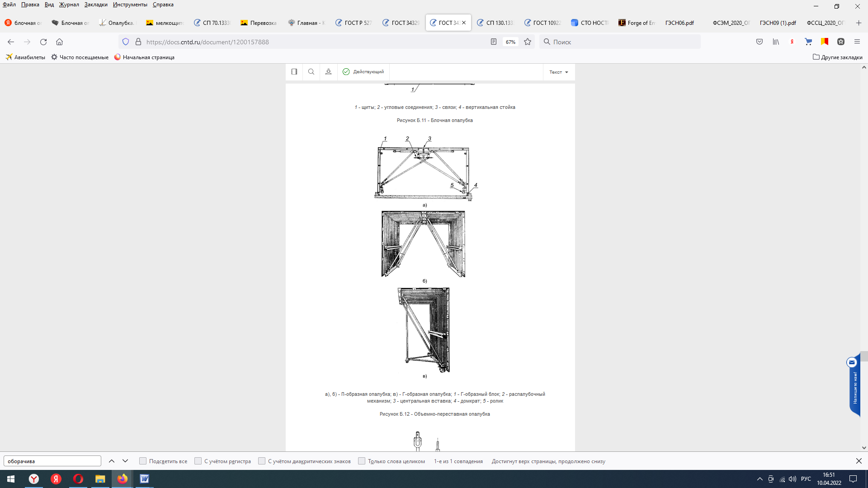Click the 'Действующий' document status
This screenshot has width=868, height=488.
363,72
